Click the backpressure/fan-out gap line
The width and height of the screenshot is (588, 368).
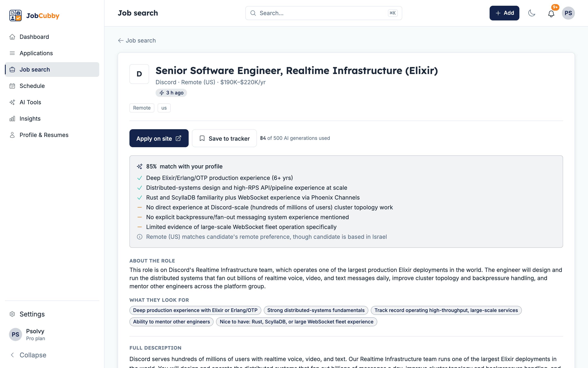(x=247, y=217)
